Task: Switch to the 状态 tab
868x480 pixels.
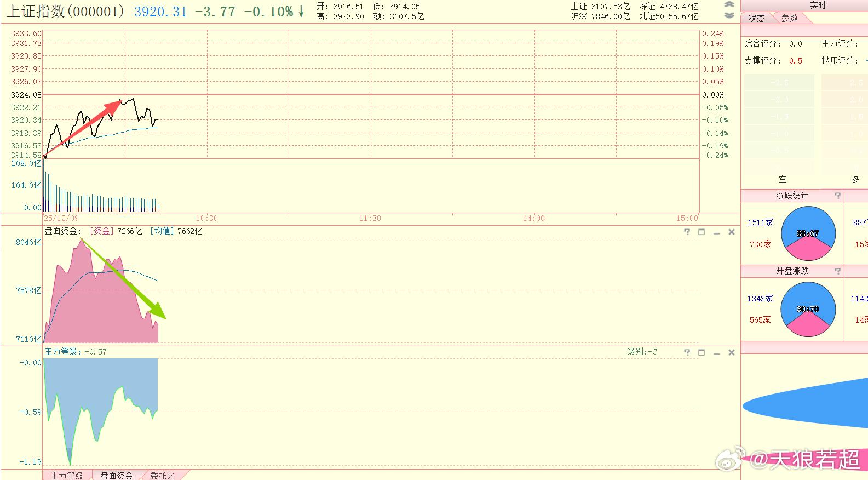Action: point(757,18)
